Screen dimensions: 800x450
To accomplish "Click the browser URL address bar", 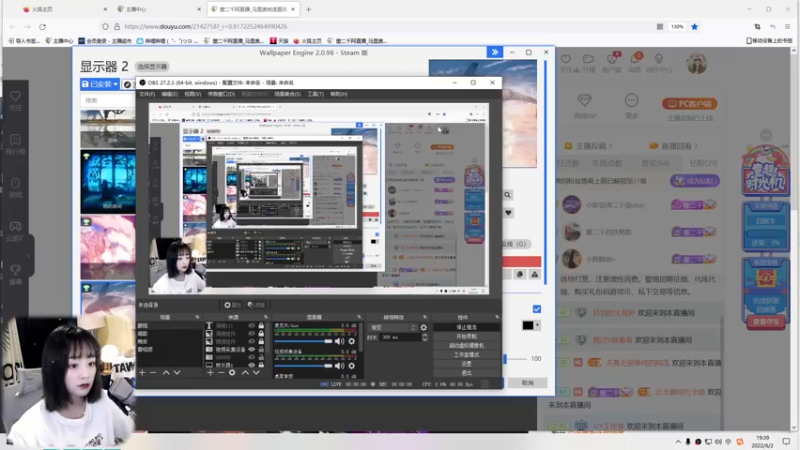I will [x=378, y=27].
